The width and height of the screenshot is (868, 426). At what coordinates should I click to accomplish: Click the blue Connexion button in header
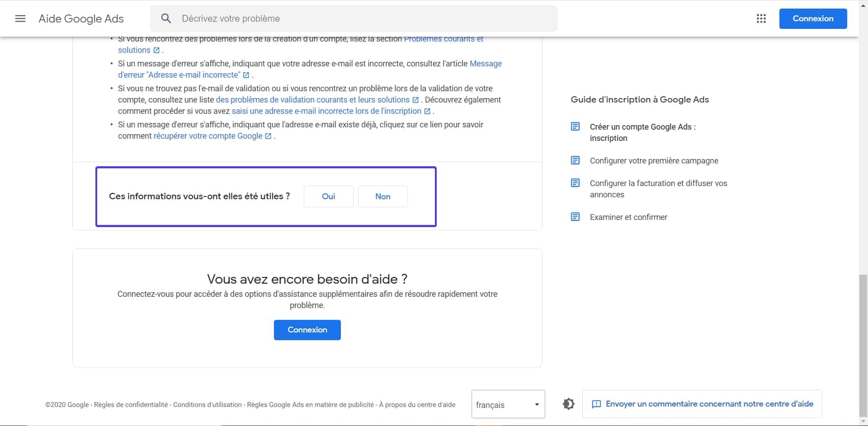(x=812, y=19)
